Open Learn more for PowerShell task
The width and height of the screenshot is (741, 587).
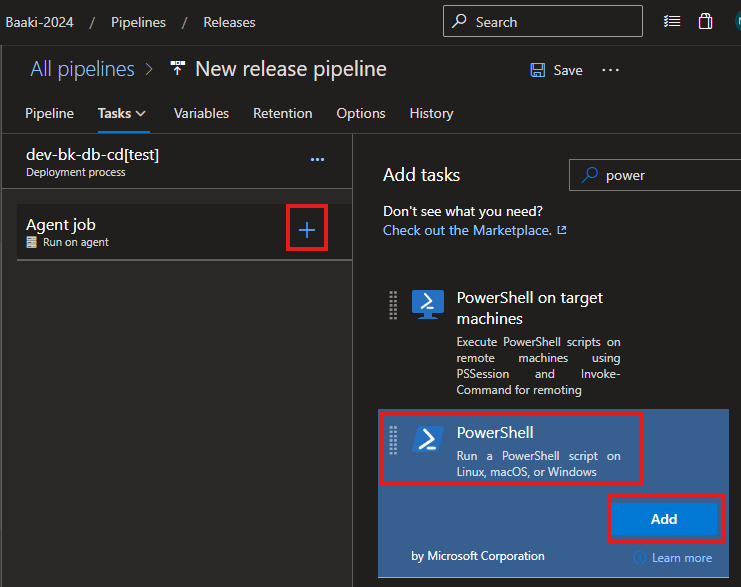pos(682,558)
